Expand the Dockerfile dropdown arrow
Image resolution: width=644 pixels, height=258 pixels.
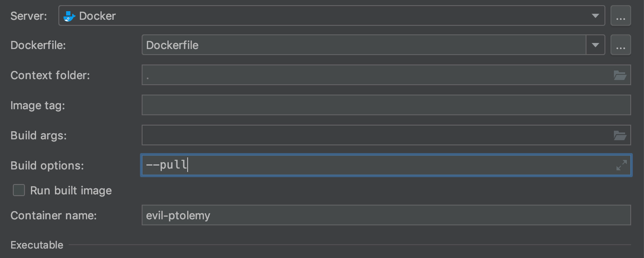595,45
